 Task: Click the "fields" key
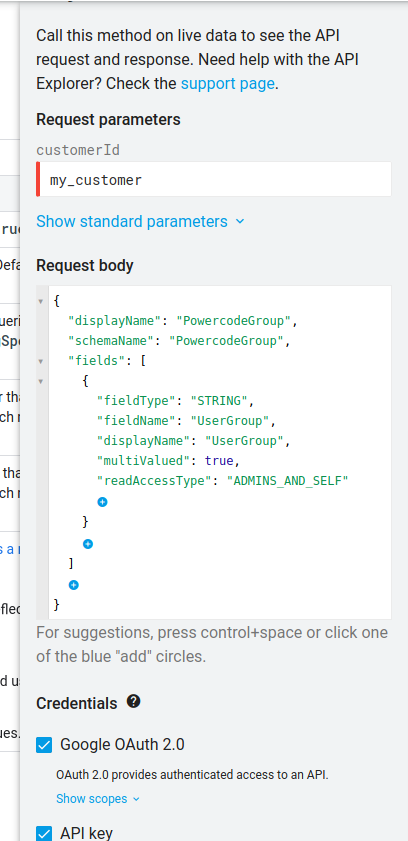(97, 361)
